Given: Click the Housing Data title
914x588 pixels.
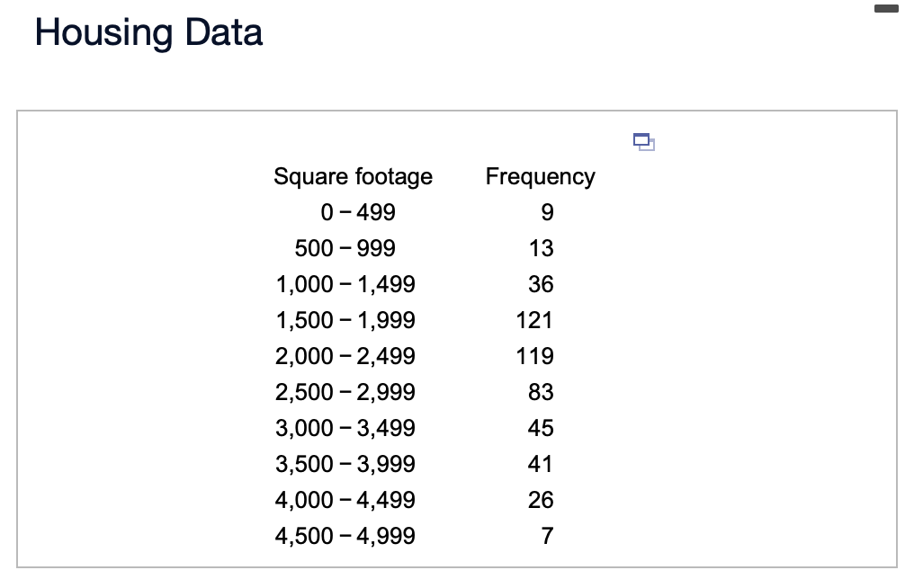Looking at the screenshot, I should coord(148,32).
